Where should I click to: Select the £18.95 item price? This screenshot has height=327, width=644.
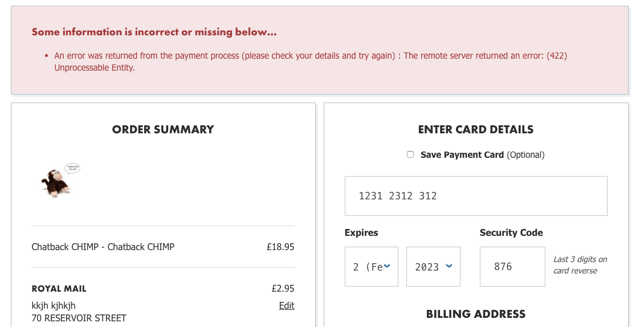280,247
